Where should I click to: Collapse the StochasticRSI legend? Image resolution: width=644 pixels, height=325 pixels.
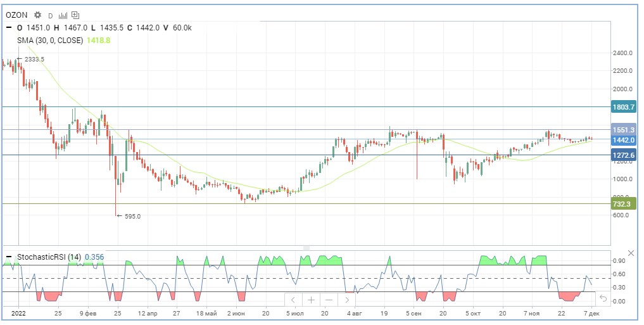(9, 257)
